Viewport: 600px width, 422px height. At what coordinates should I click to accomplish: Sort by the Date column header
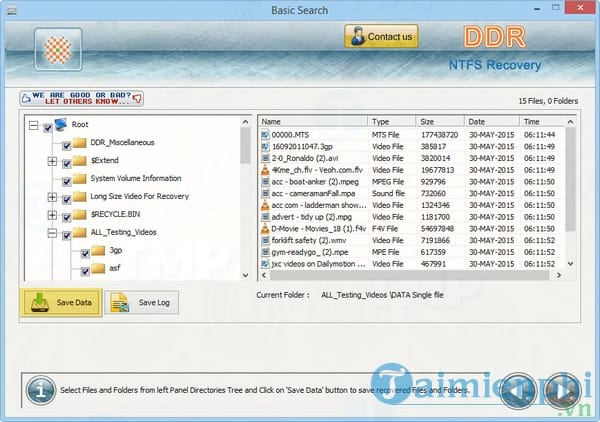coord(492,122)
